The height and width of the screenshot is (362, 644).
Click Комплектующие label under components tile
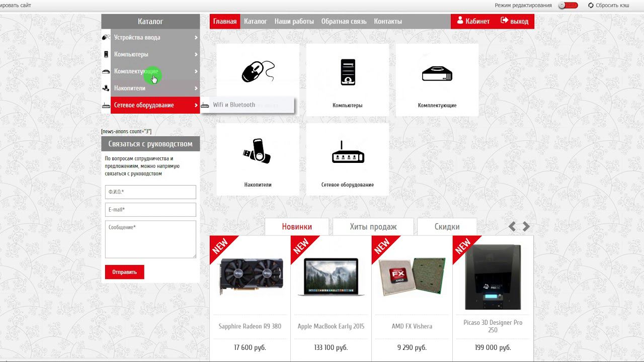(x=437, y=106)
